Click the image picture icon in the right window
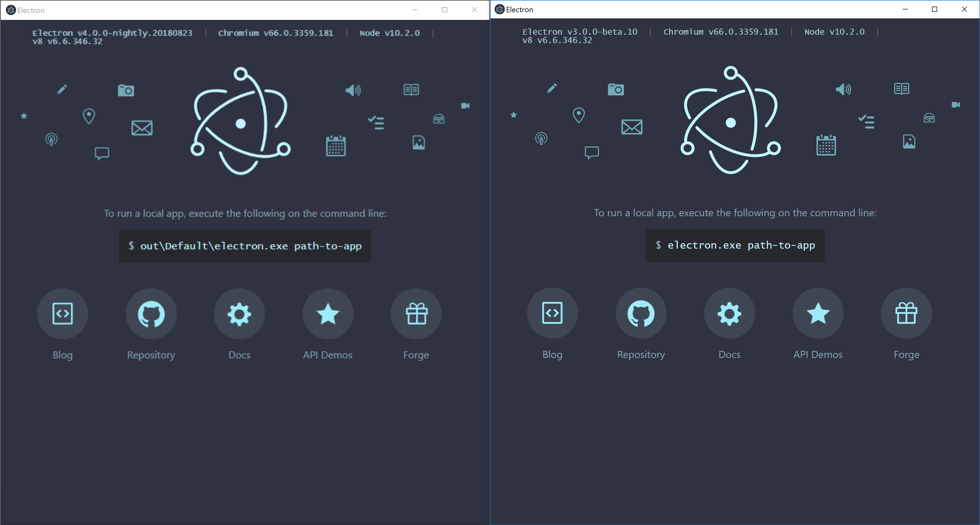 909,142
